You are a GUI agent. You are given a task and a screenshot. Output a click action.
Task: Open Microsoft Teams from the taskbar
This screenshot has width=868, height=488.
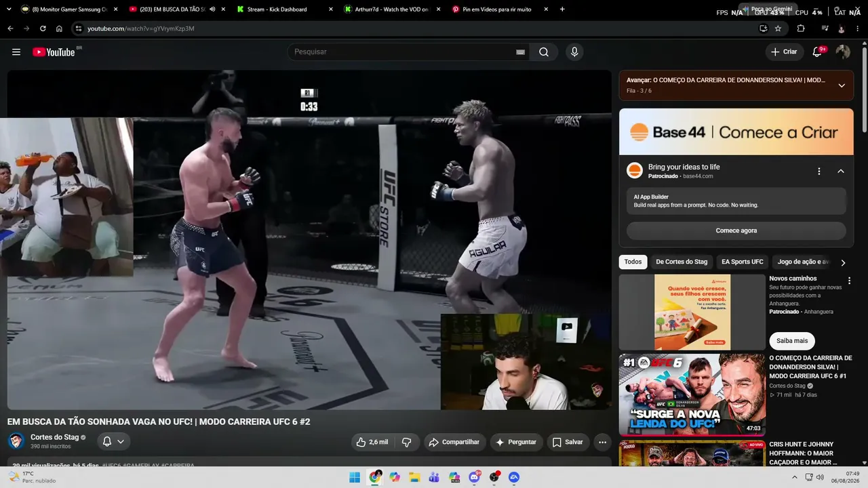(434, 477)
